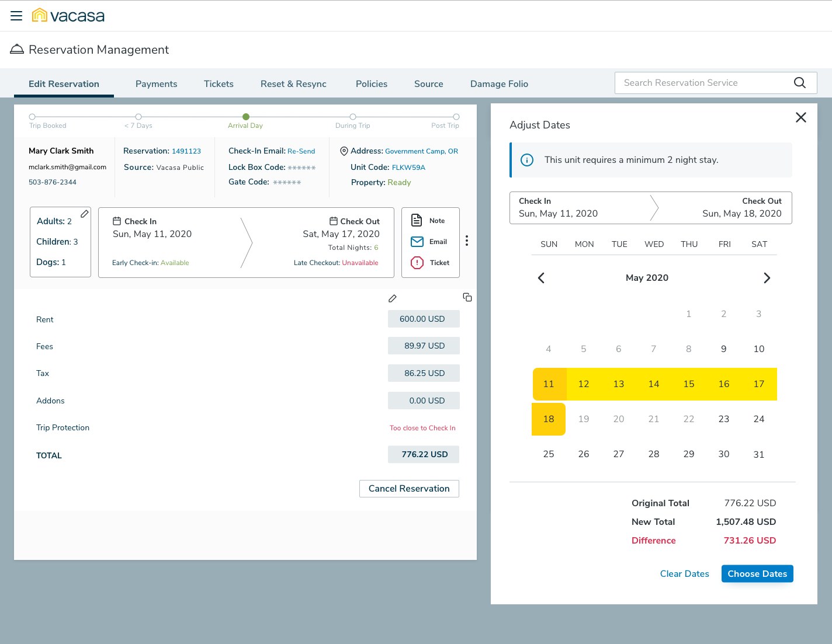Screen dimensions: 832x644
Task: Open the Source tab
Action: click(x=429, y=83)
